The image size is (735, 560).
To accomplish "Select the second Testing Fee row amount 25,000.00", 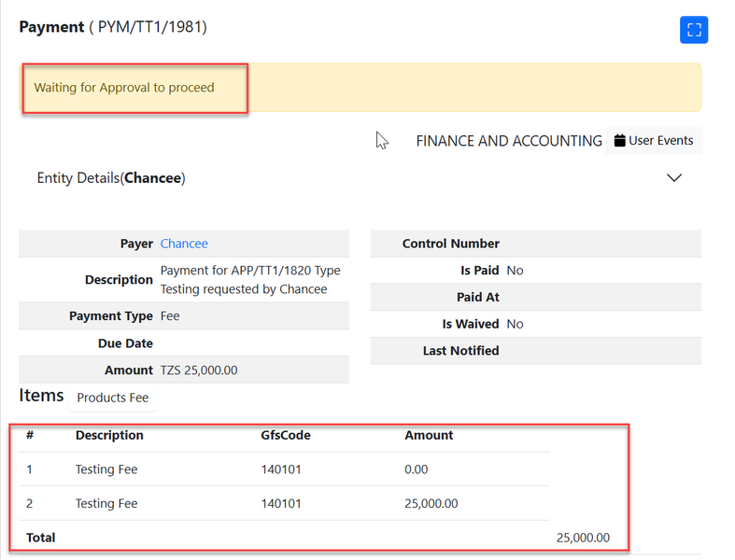I will pos(431,504).
